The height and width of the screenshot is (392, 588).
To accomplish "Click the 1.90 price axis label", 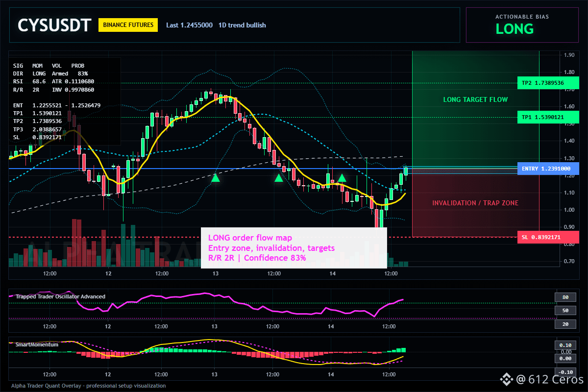I will [569, 55].
